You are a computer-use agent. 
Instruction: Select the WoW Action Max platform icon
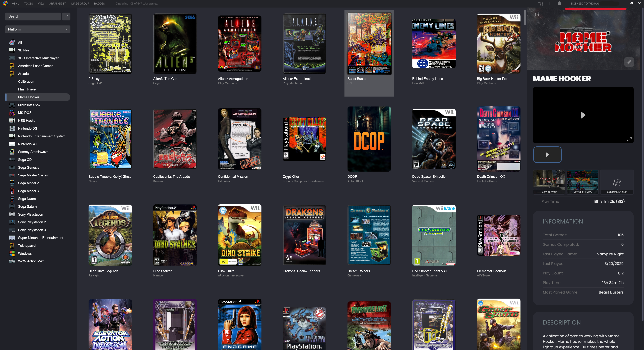click(x=12, y=261)
